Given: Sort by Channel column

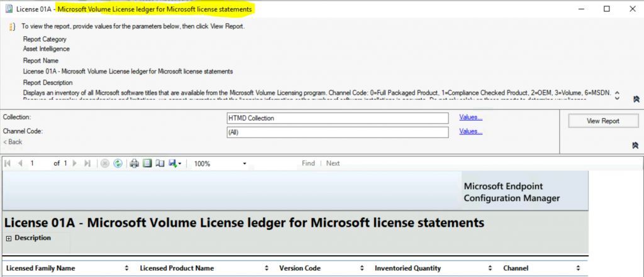Looking at the screenshot, I should point(578,268).
